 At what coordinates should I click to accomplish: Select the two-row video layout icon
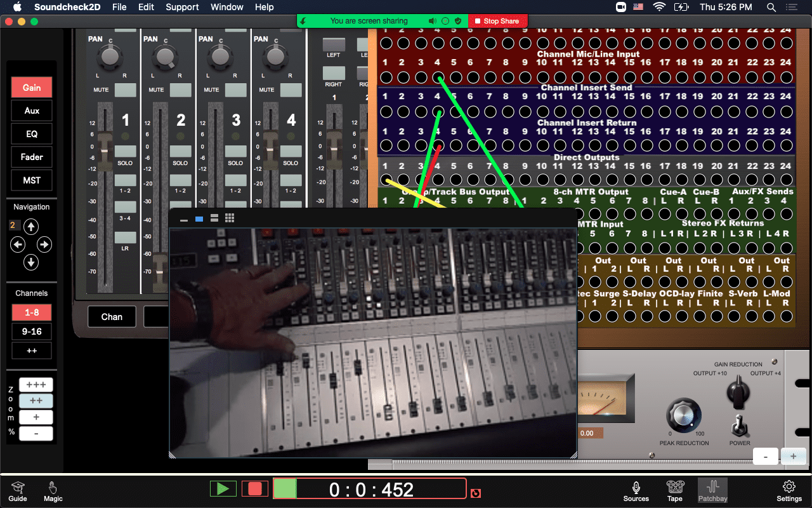[x=214, y=218]
